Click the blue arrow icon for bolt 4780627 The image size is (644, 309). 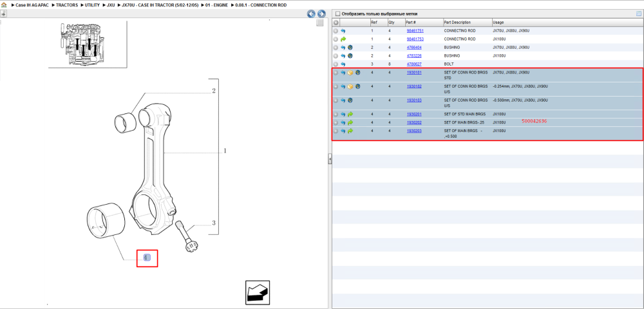coord(343,64)
